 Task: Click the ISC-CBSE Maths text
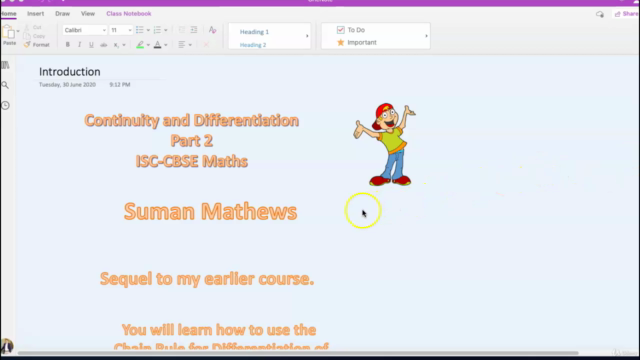(191, 161)
